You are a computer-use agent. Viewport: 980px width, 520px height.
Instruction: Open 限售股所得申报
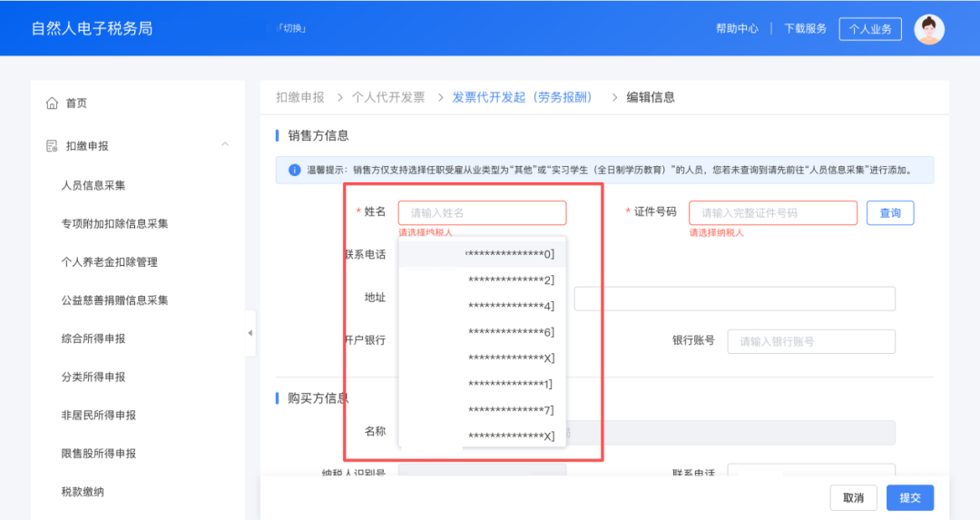(x=98, y=454)
